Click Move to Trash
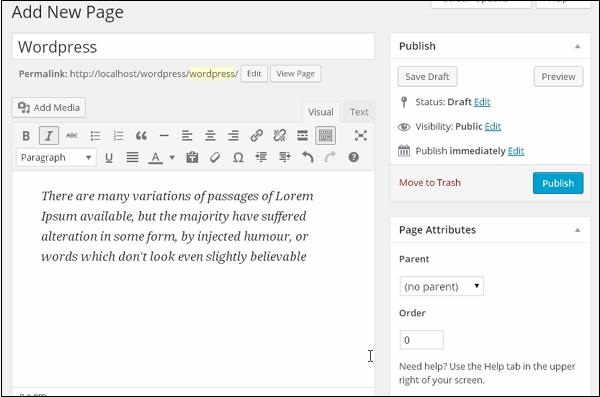The height and width of the screenshot is (397, 600). (430, 183)
